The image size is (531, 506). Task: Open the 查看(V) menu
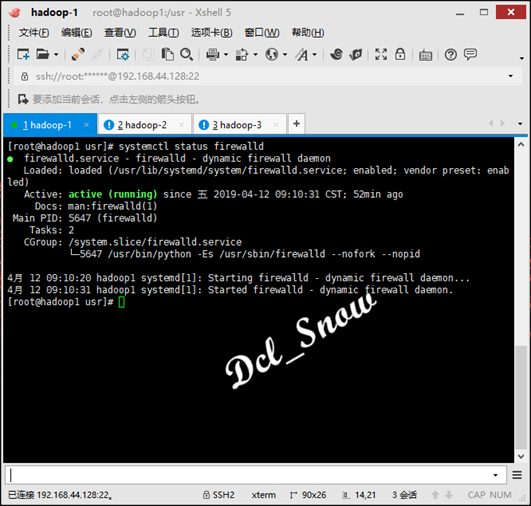(x=120, y=33)
